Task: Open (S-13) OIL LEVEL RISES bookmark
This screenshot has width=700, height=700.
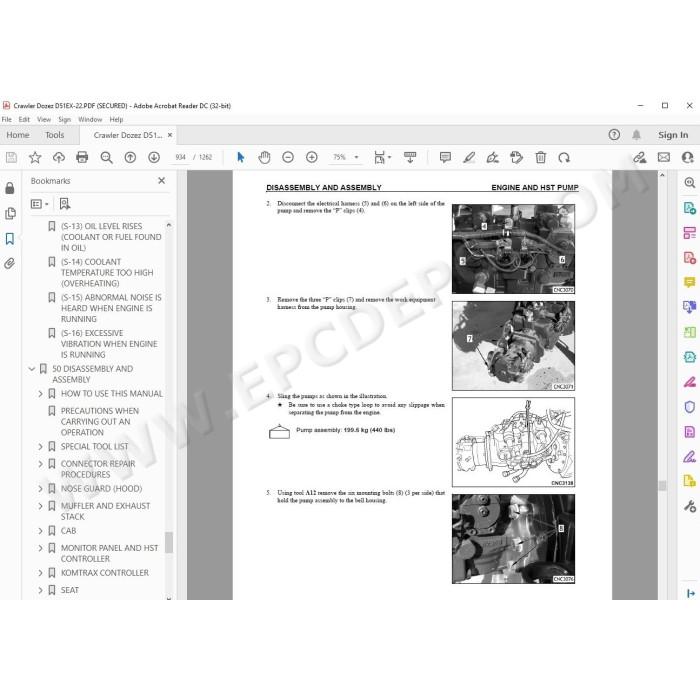Action: [x=111, y=237]
